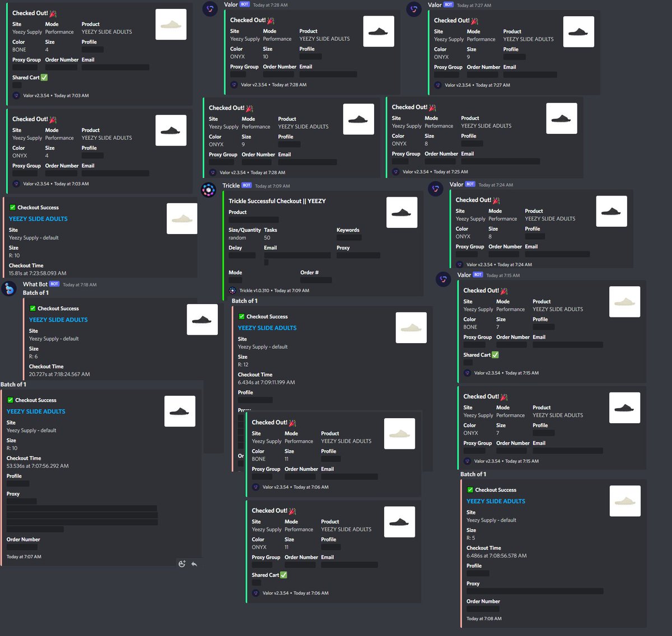Viewport: 672px width, 636px height.
Task: Click the Trickle username
Action: [231, 185]
